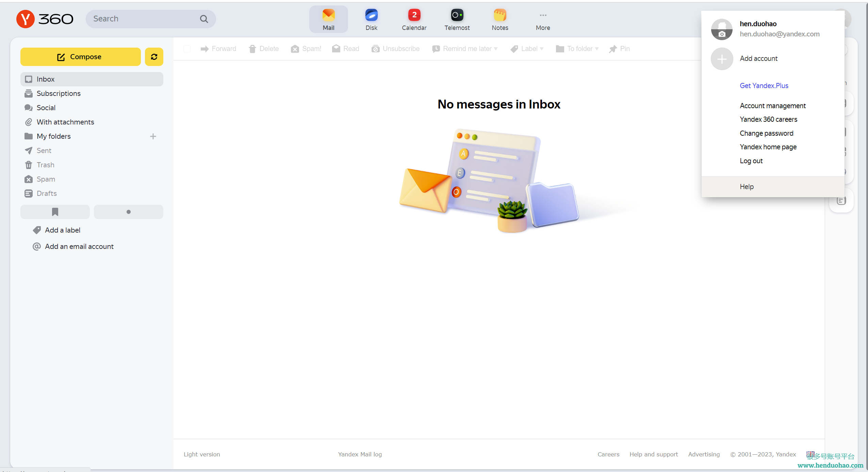Image resolution: width=868 pixels, height=472 pixels.
Task: Open the Subscriptions folder
Action: [92, 94]
